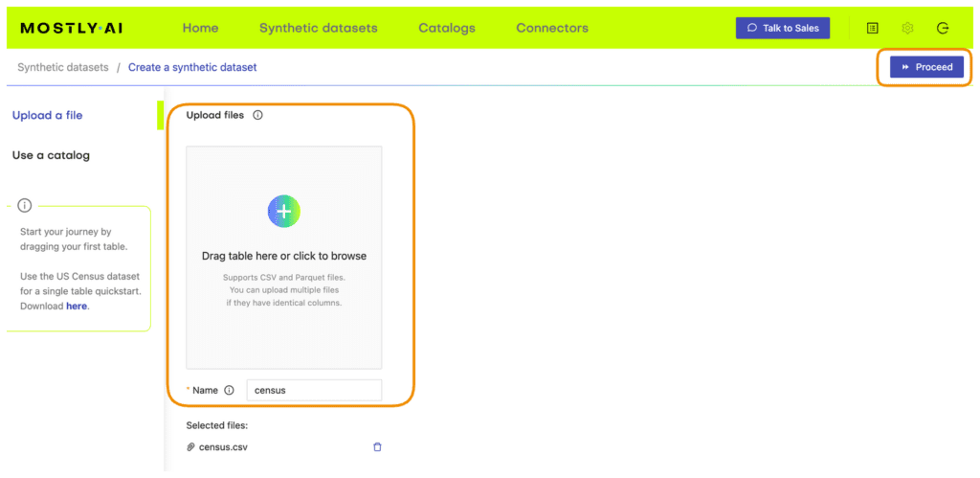Viewport: 980px width, 478px height.
Task: Click the info icon next to Upload files
Action: [x=257, y=115]
